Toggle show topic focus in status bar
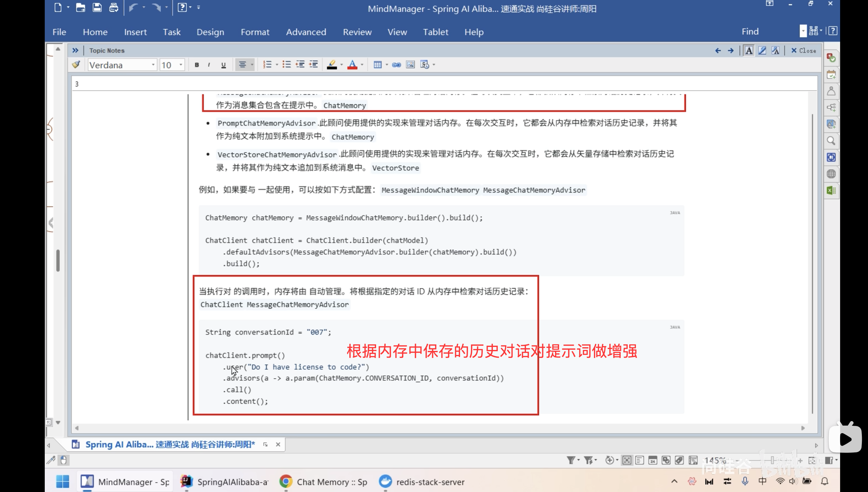 click(626, 460)
